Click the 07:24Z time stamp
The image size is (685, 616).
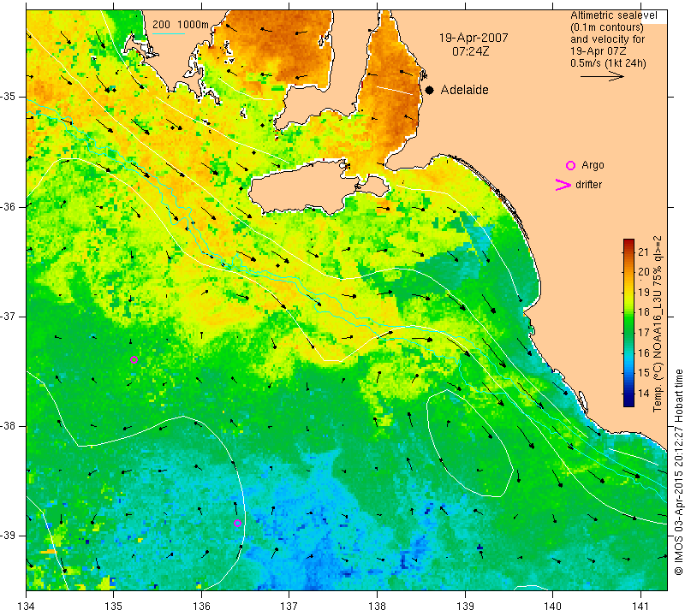coord(470,51)
